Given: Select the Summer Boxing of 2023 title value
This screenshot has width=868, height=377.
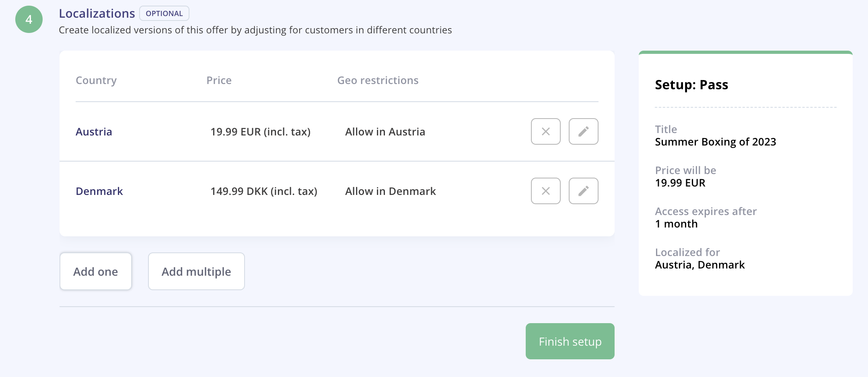Looking at the screenshot, I should (716, 142).
